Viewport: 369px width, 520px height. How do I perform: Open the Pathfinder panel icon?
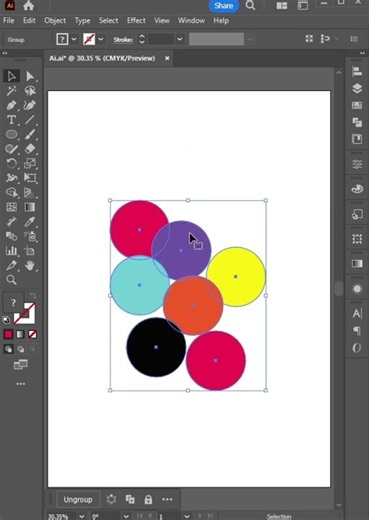[357, 122]
